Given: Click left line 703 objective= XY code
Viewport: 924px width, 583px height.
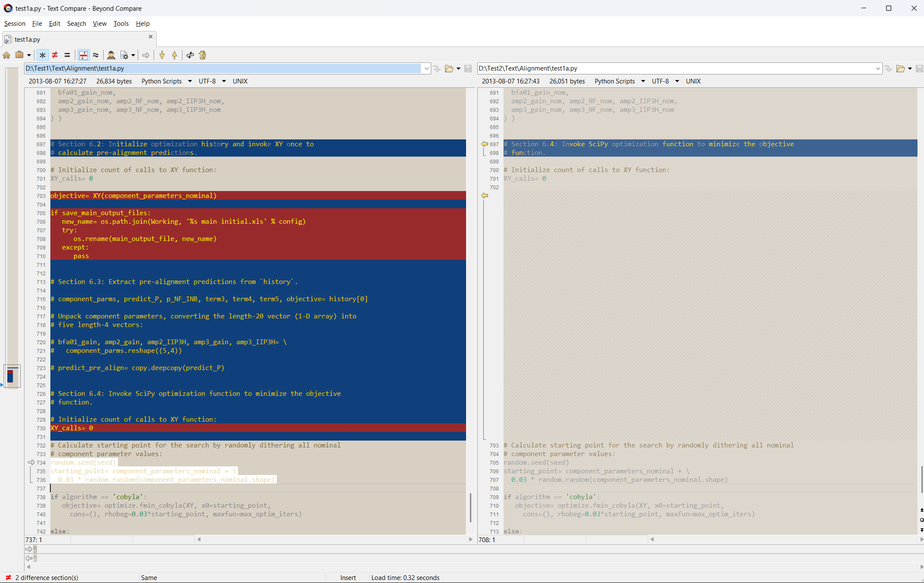Looking at the screenshot, I should tap(133, 196).
